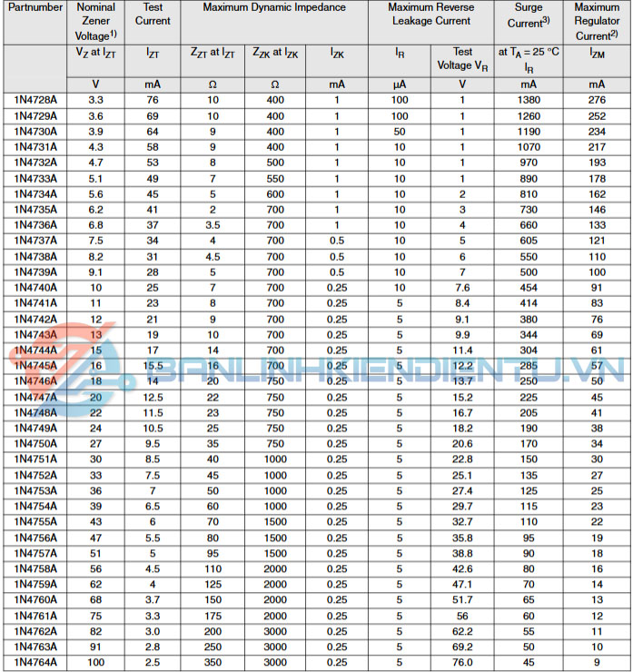Select the 1N4734A part number
The width and height of the screenshot is (633, 672).
pos(35,194)
